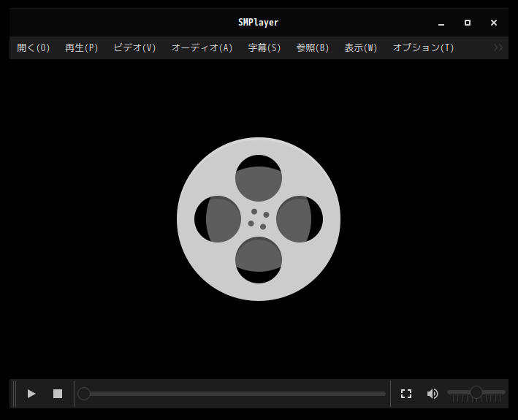Image resolution: width=518 pixels, height=420 pixels.
Task: Open the オーディオ(A) menu
Action: pos(202,48)
